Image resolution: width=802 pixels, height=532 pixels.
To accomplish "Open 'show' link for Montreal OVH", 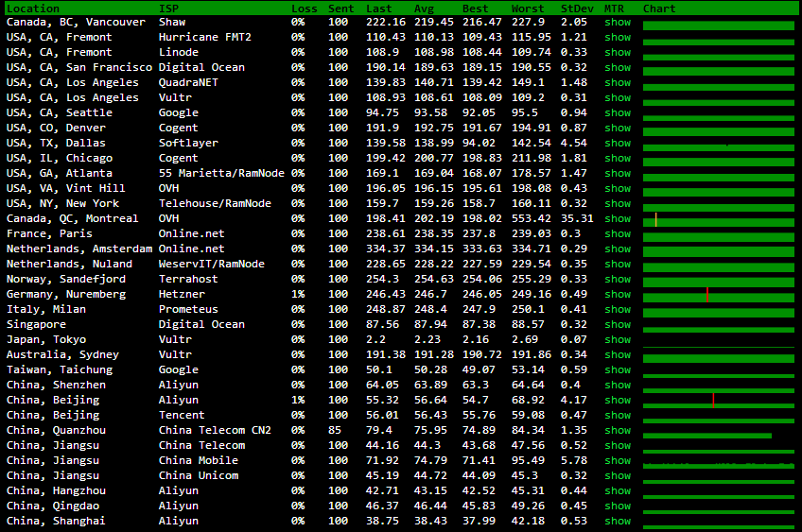I will pos(618,218).
